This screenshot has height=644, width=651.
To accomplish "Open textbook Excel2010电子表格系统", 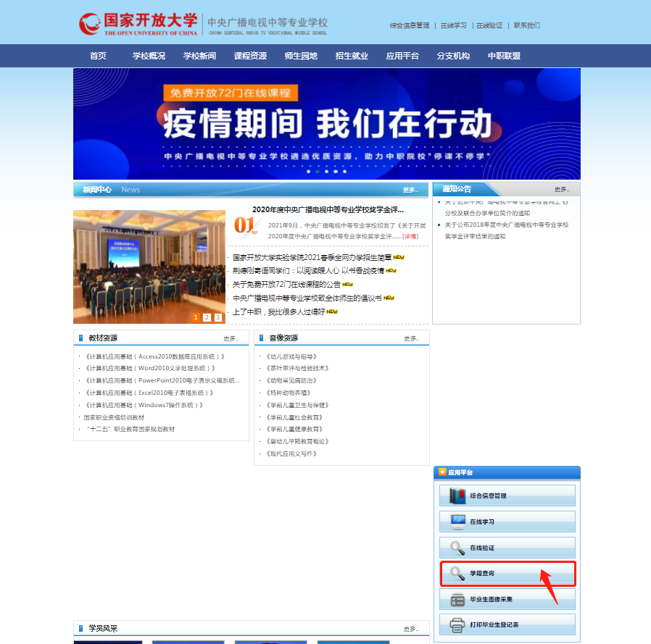I will (149, 393).
